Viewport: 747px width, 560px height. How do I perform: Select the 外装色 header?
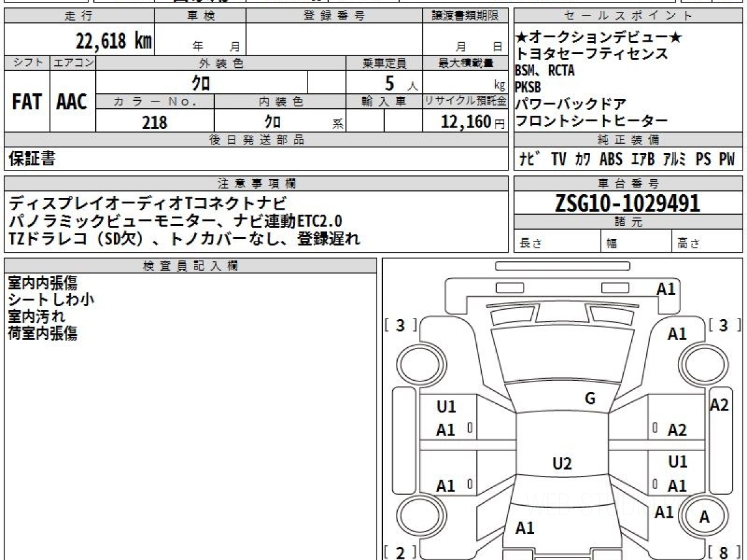coord(221,63)
